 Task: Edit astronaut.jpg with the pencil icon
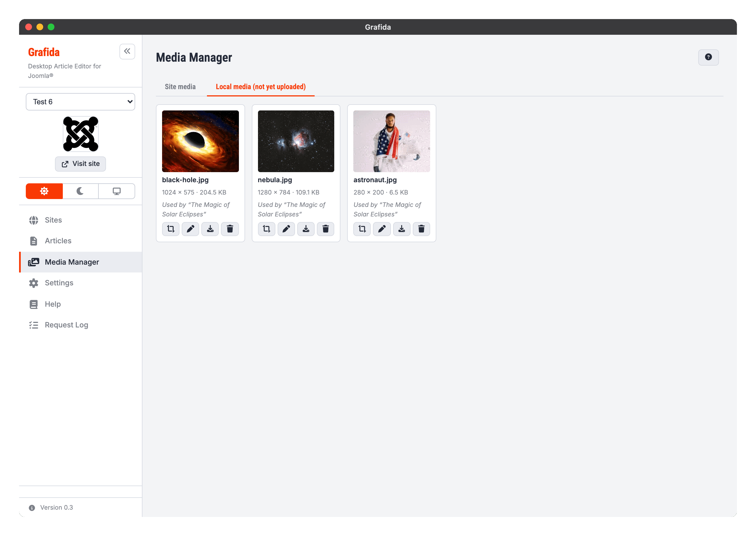(382, 229)
